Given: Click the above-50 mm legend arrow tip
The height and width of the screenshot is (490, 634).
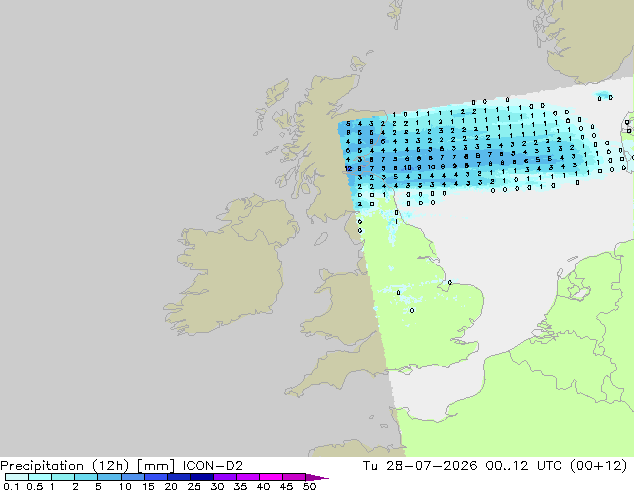Looking at the screenshot, I should 317,477.
